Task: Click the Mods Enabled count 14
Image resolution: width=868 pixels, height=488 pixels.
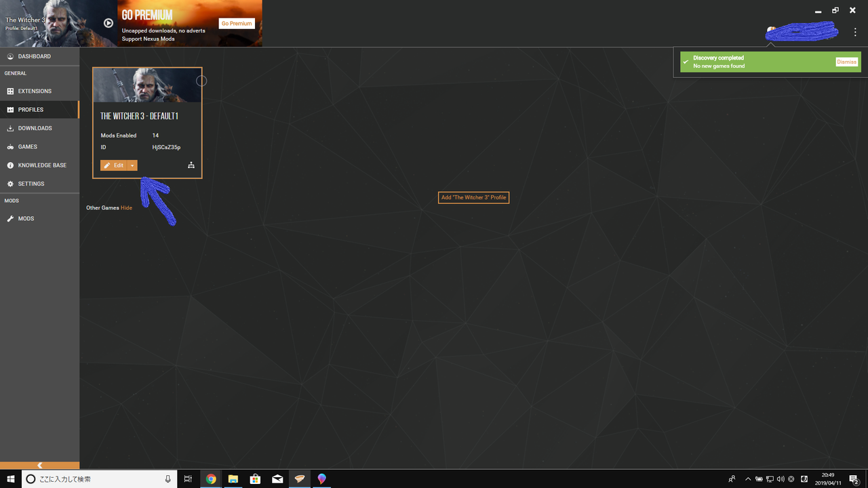Action: click(x=155, y=136)
